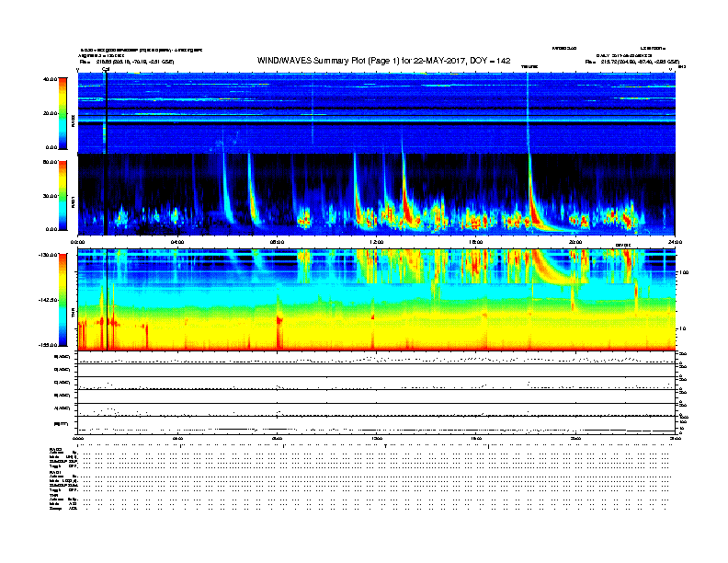This screenshot has width=728, height=563.
Task: Click the RAD2 heading in the bottom status table
Action: pyautogui.click(x=55, y=450)
